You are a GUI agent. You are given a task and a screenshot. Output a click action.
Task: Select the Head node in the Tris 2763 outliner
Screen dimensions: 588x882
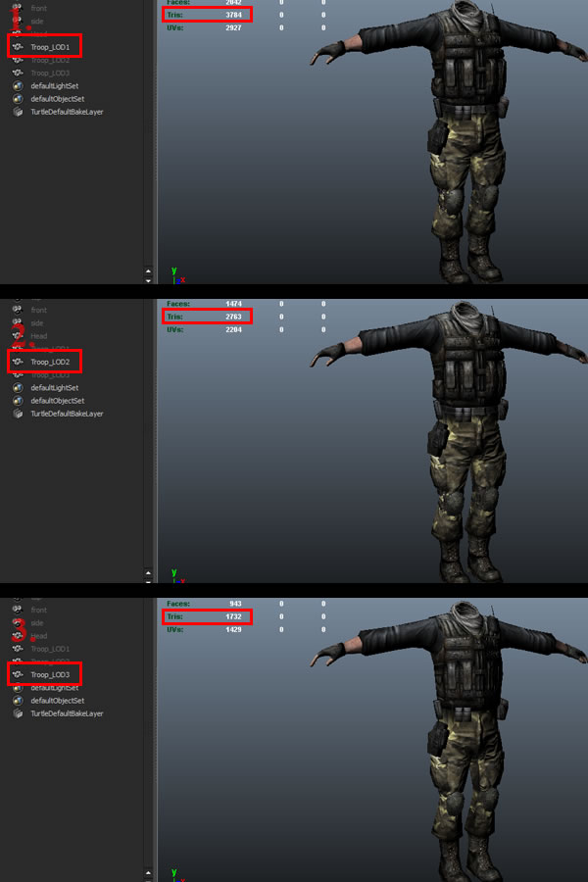pyautogui.click(x=39, y=336)
